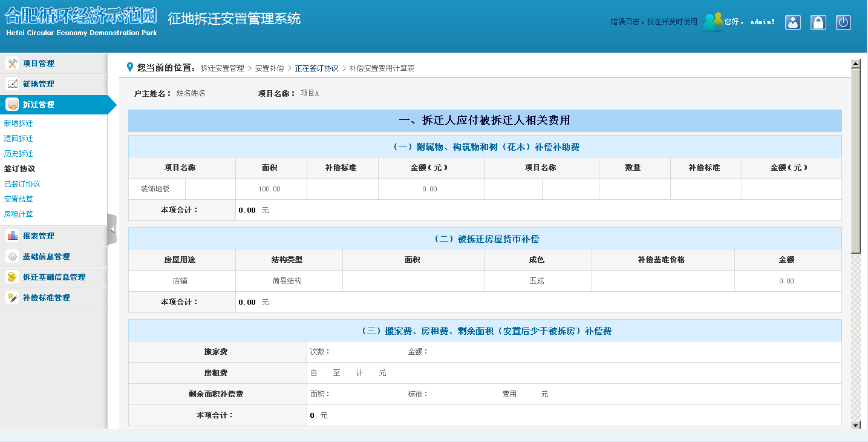Click 安置补偿 in breadcrumb
Viewport: 868px width, 442px height.
[269, 68]
